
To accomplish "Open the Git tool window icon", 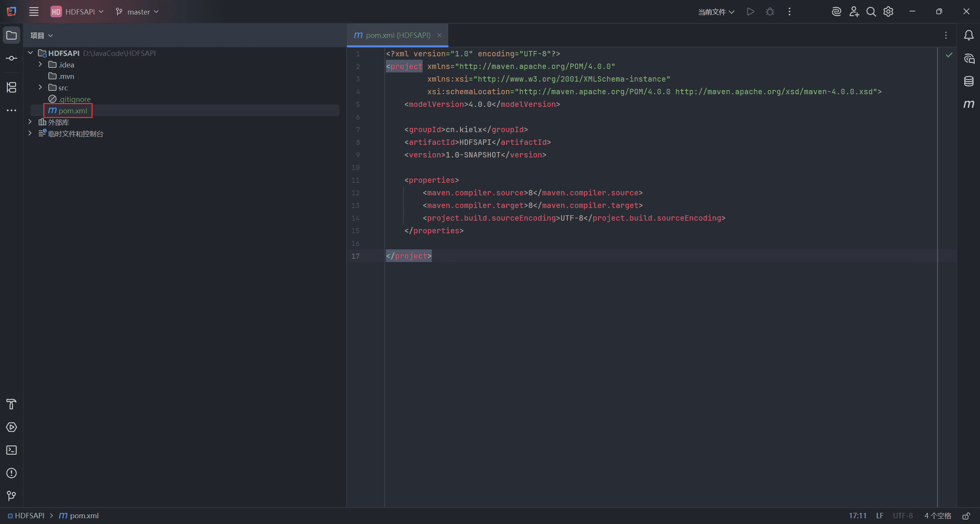I will pos(11,496).
